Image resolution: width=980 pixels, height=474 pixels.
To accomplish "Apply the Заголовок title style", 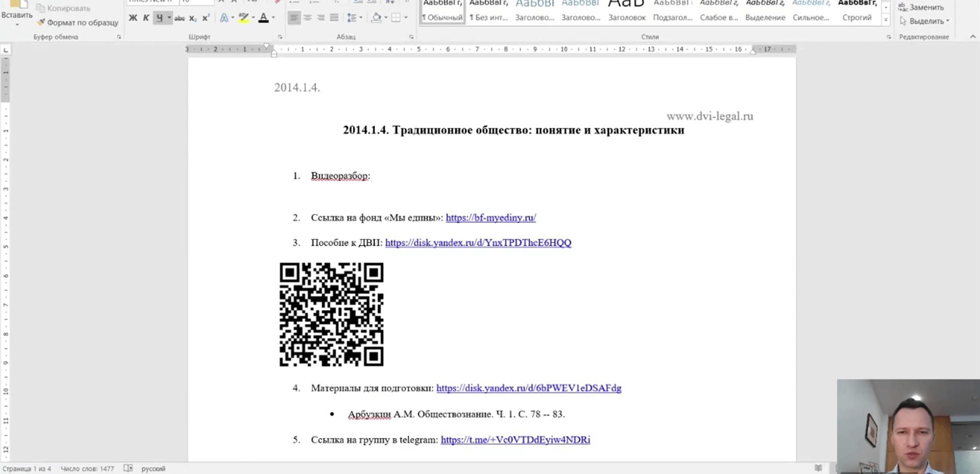I will pos(627,11).
